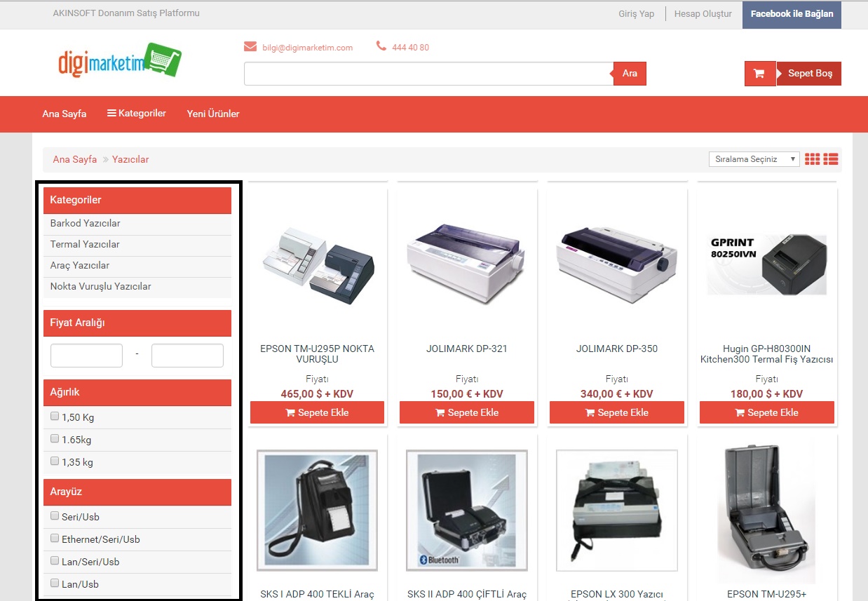Click the 444 40 80 phone number
The image size is (868, 601).
(411, 48)
